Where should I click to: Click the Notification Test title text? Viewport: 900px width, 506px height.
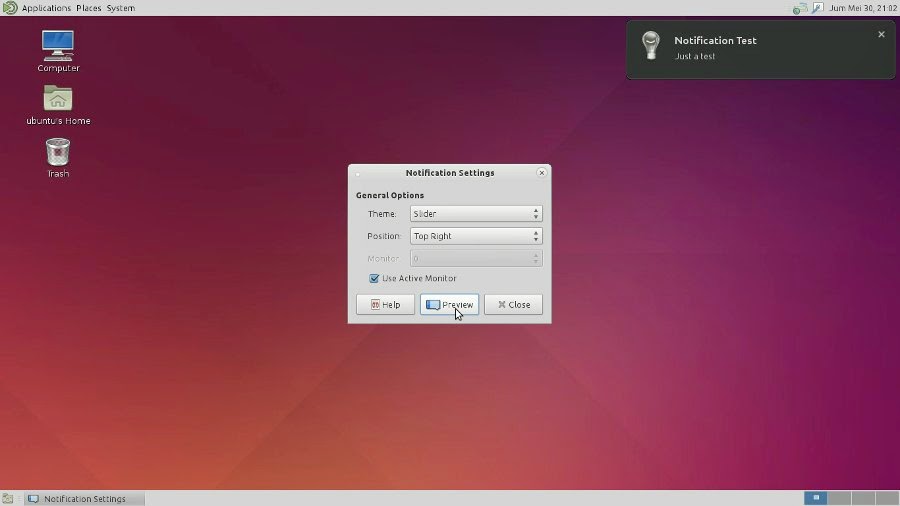715,40
